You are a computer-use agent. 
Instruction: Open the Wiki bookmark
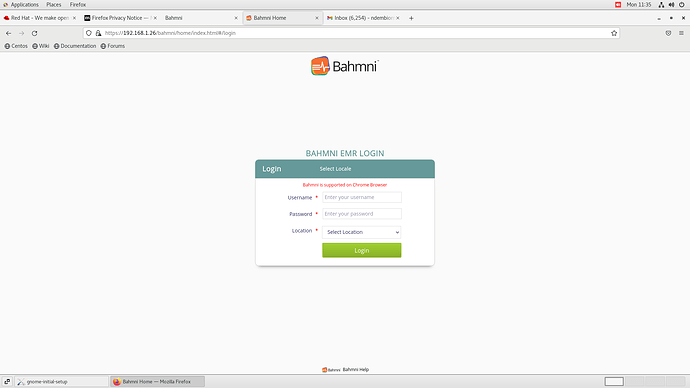(x=40, y=46)
